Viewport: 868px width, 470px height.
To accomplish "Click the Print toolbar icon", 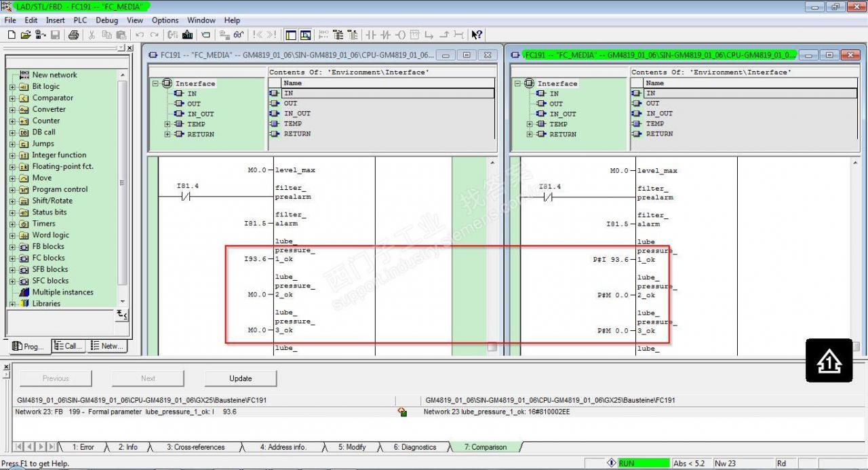I will point(74,35).
